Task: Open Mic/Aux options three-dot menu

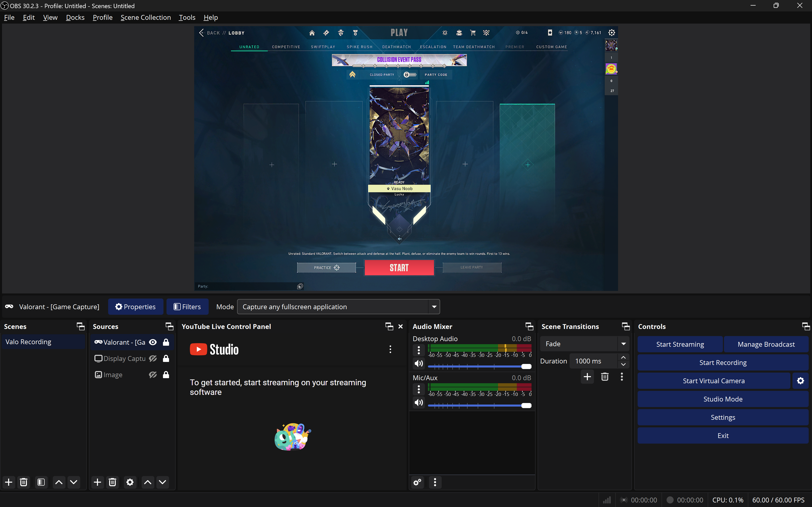Action: click(419, 389)
